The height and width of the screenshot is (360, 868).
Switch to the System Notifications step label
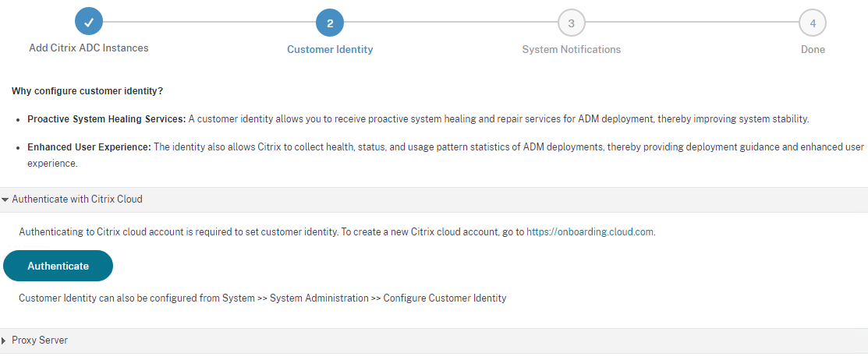point(572,50)
